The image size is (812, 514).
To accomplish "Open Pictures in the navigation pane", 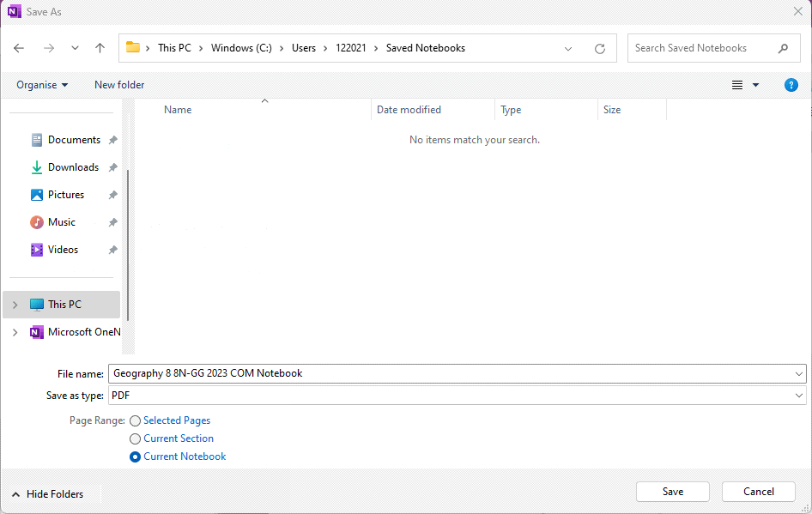I will (58, 195).
